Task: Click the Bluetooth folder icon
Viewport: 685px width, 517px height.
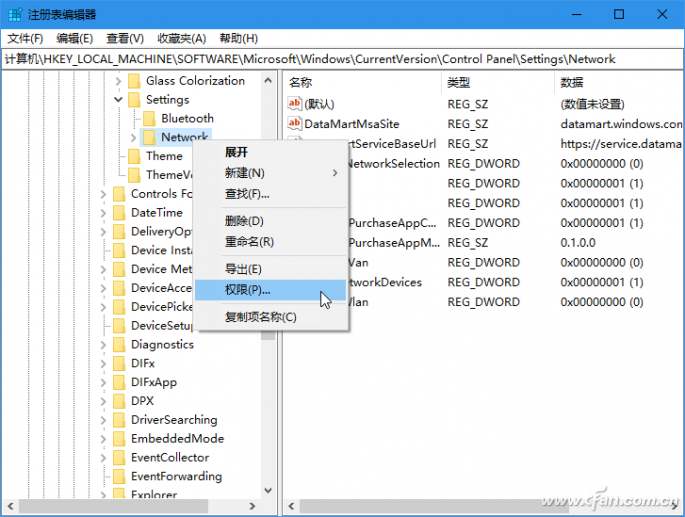Action: click(149, 118)
